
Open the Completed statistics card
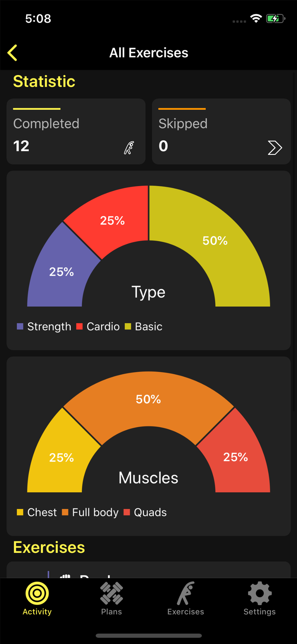coord(76,131)
